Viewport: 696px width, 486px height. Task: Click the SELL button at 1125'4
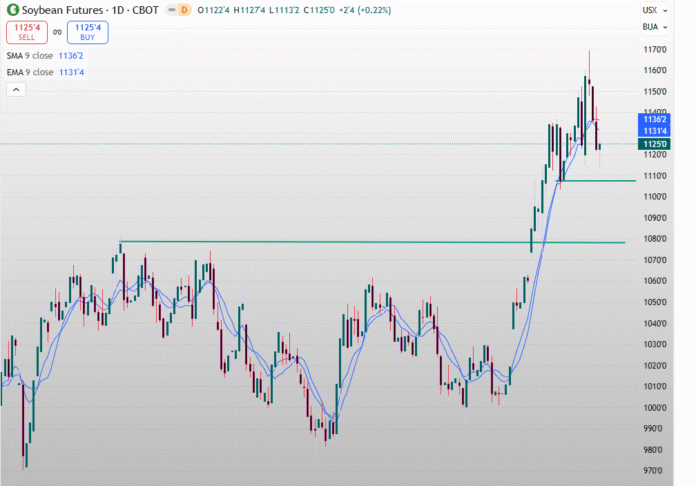tap(26, 32)
